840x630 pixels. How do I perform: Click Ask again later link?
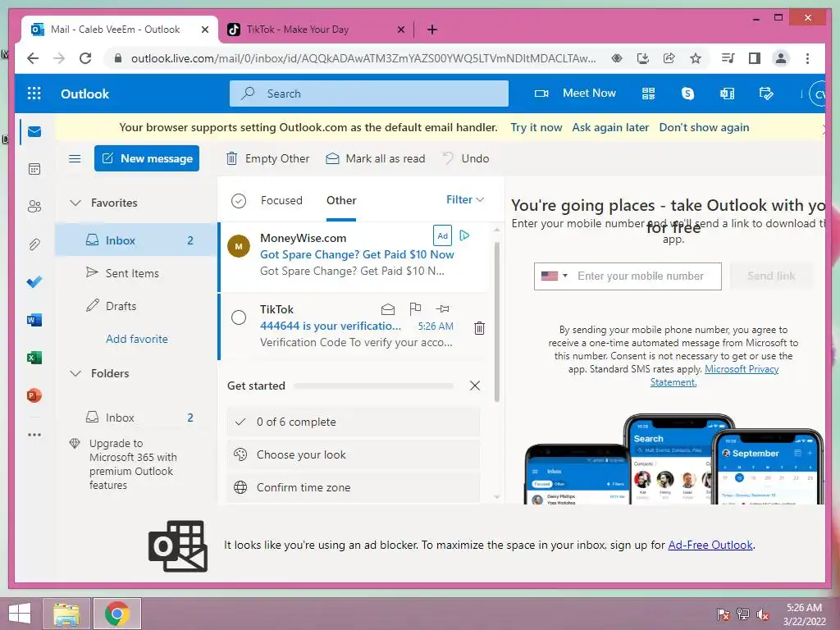(x=610, y=127)
